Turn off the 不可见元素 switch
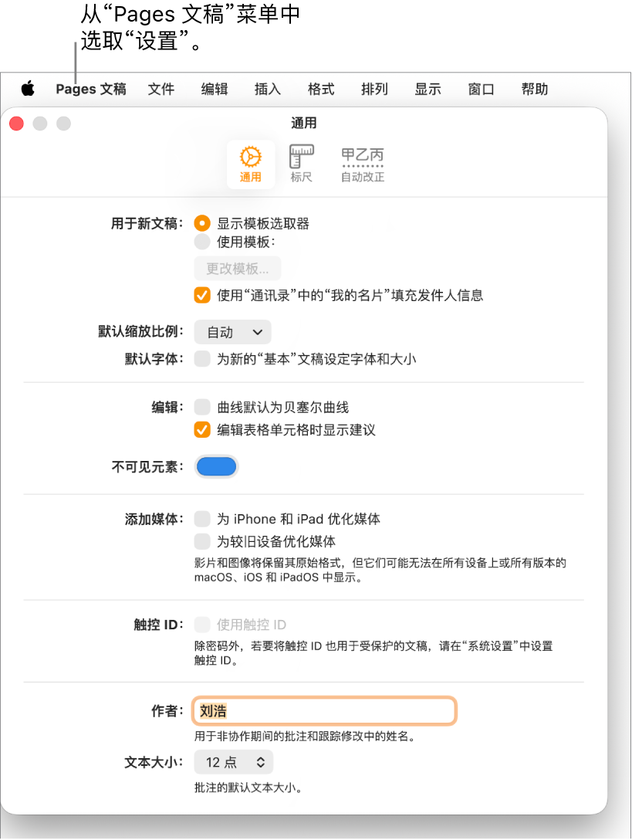 (x=216, y=466)
